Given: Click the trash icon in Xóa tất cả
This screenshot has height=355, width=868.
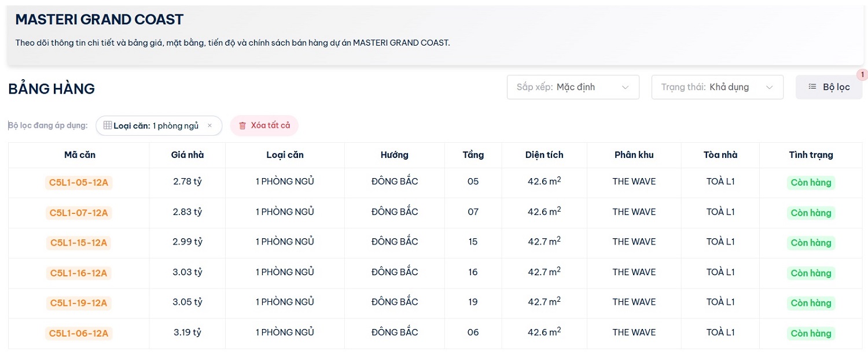Looking at the screenshot, I should pyautogui.click(x=242, y=125).
